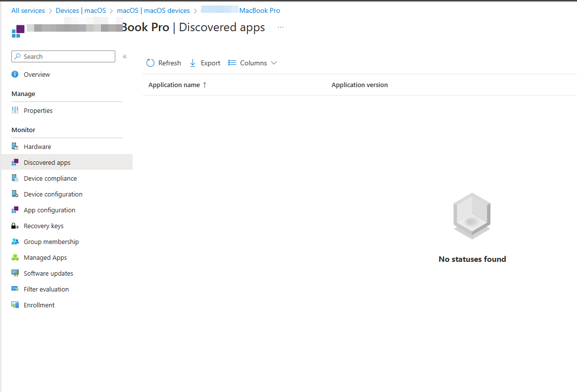Open the ellipsis overflow menu
The height and width of the screenshot is (392, 577).
tap(281, 28)
